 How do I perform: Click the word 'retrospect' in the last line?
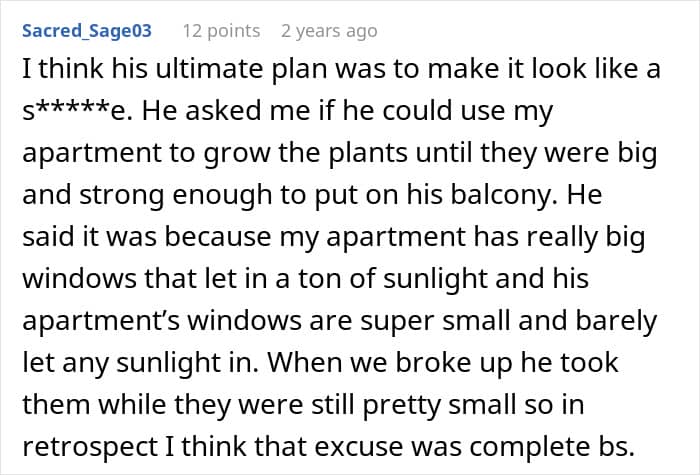(x=90, y=447)
